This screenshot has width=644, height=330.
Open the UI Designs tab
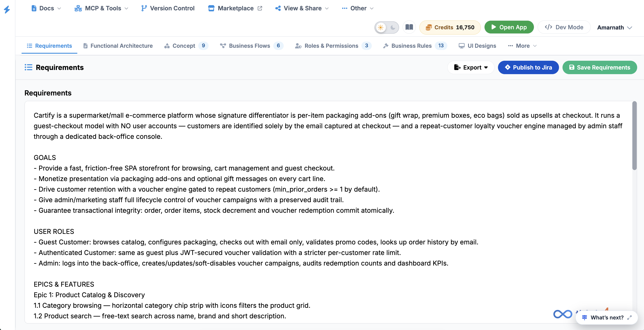point(477,46)
